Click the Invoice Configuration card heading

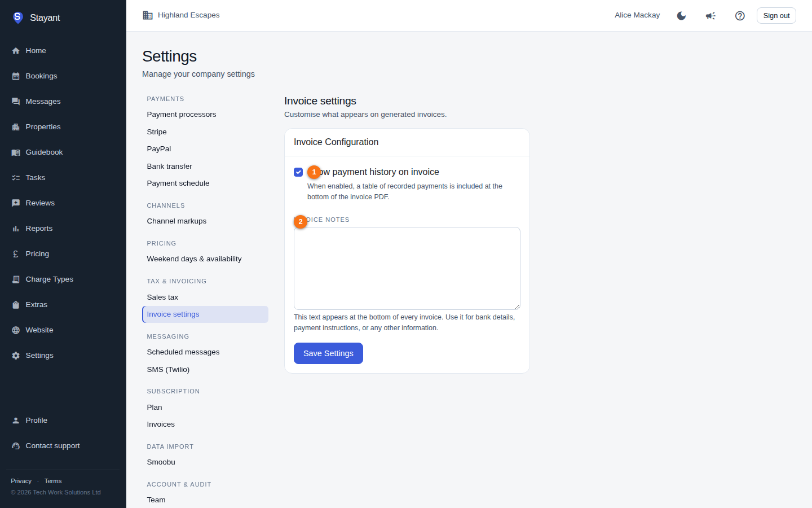coord(336,142)
